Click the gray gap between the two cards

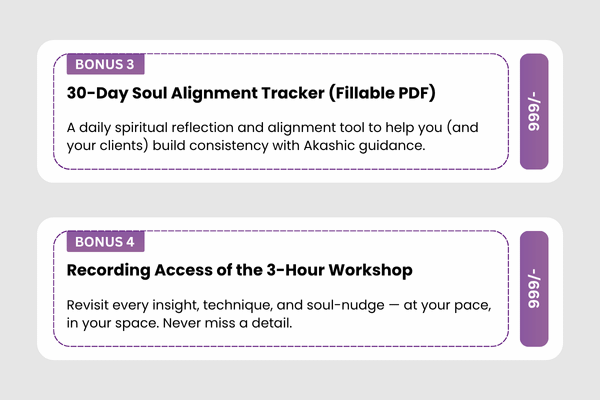300,200
